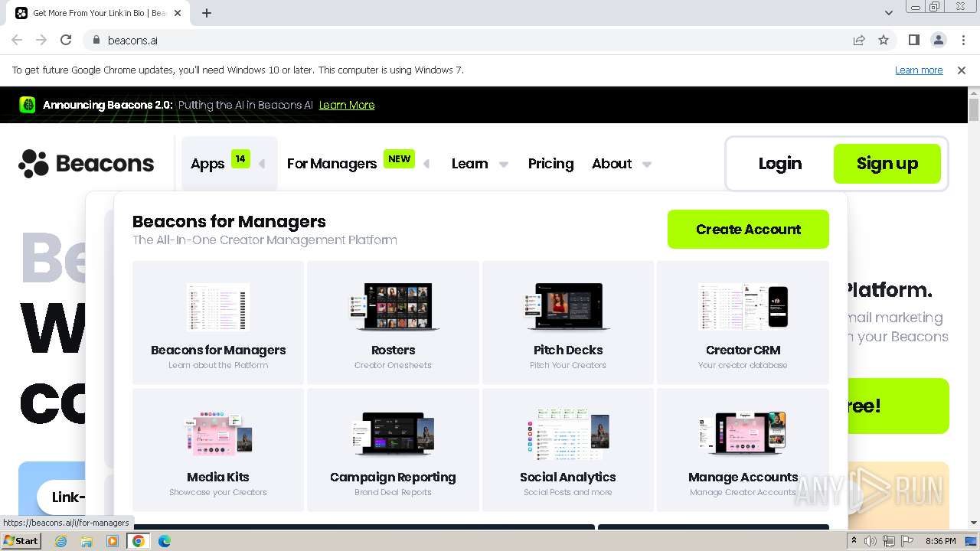980x551 pixels.
Task: Collapse the For Managers menu arrow
Action: point(426,164)
